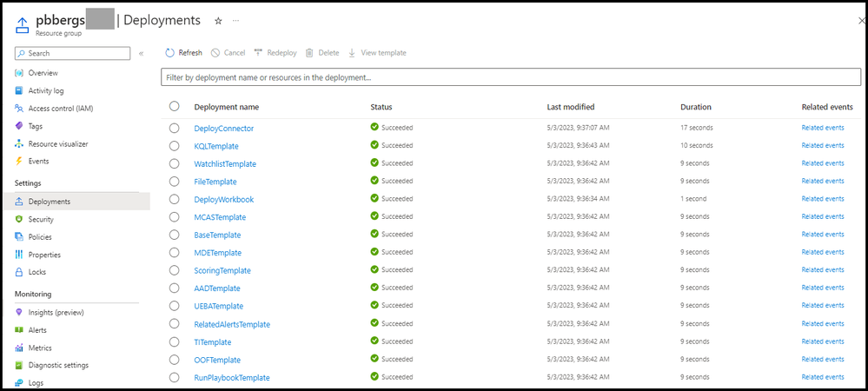868x391 pixels.
Task: Click the '1 second' duration cell
Action: [693, 198]
